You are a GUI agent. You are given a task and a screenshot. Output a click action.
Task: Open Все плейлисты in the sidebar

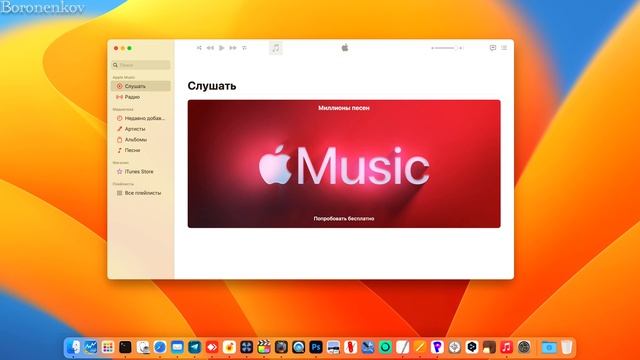141,193
